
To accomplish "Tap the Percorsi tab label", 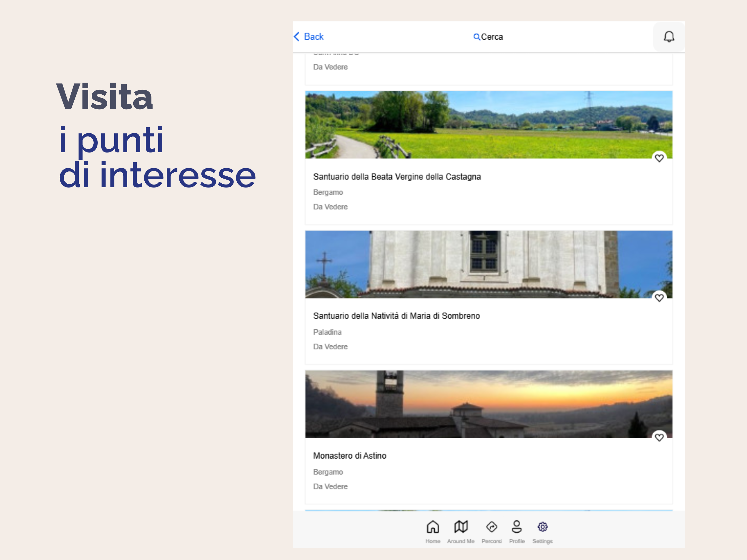I will (491, 541).
